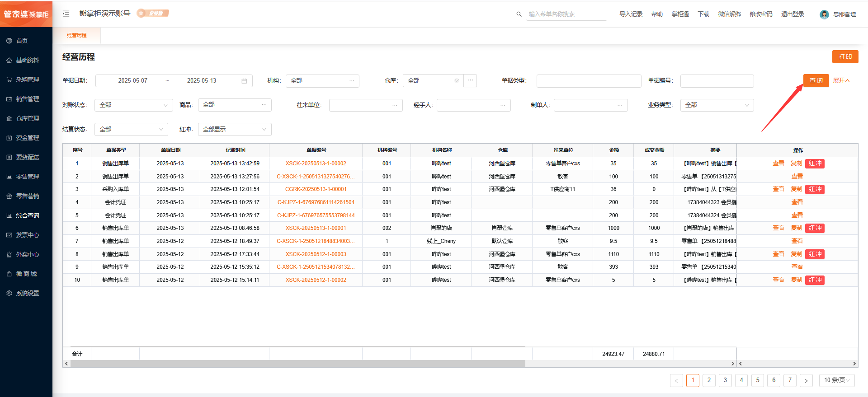868x397 pixels.
Task: Open document link XSCK-20250513-1-00002
Action: pos(316,163)
